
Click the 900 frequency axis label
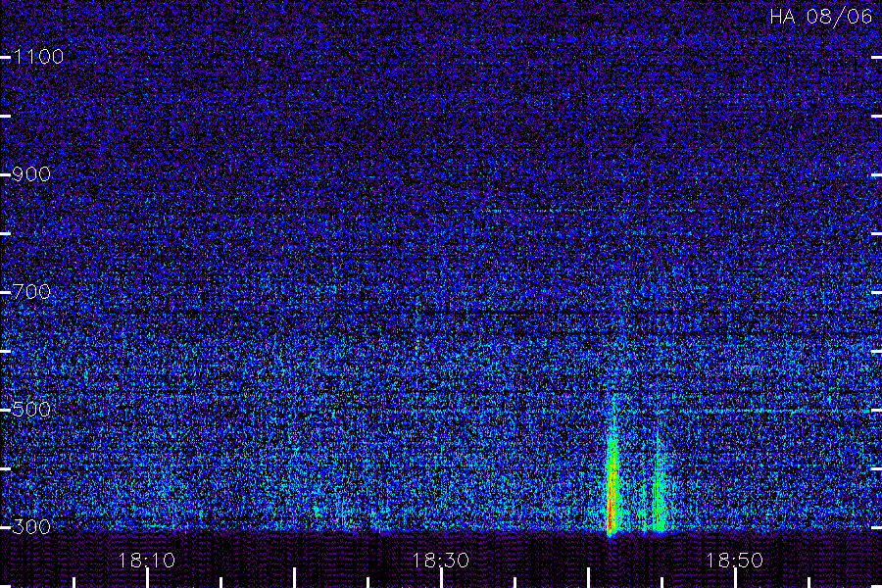click(x=31, y=173)
